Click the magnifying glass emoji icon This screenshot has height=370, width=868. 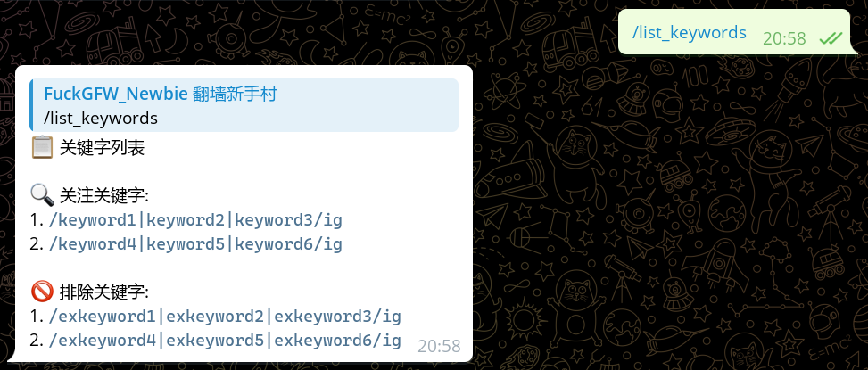pos(42,195)
